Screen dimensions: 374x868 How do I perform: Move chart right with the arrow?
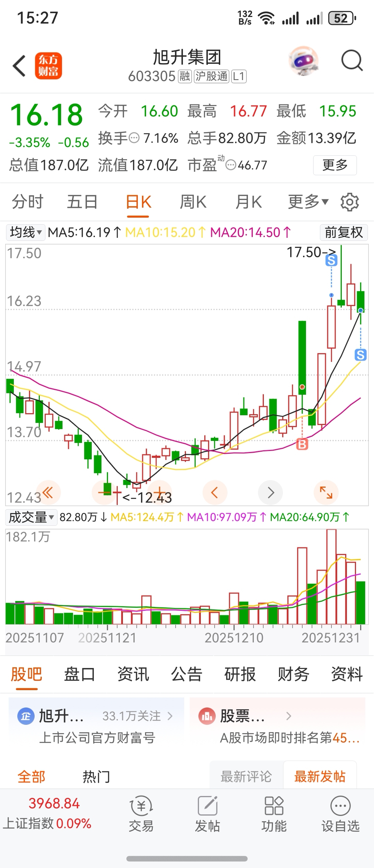[270, 492]
